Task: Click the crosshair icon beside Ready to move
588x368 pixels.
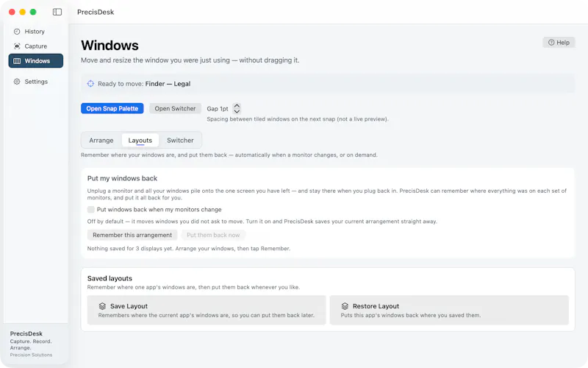Action: pos(90,84)
